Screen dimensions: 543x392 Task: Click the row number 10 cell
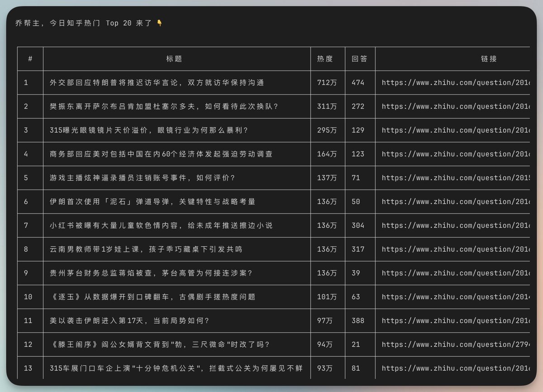point(29,297)
